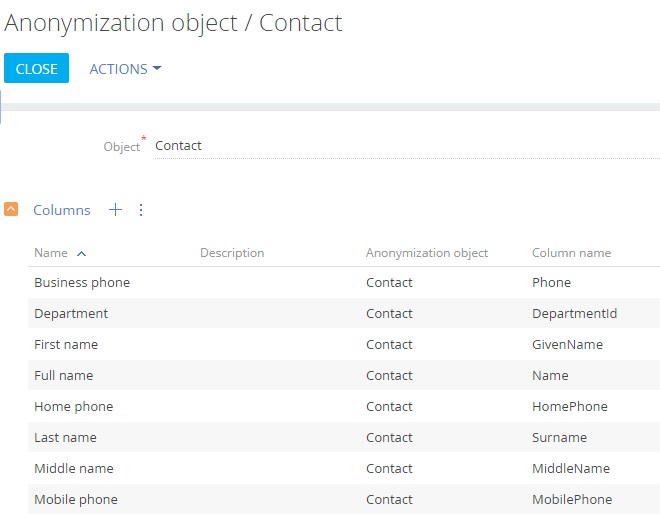Select the Last name row
The height and width of the screenshot is (532, 660).
344,438
